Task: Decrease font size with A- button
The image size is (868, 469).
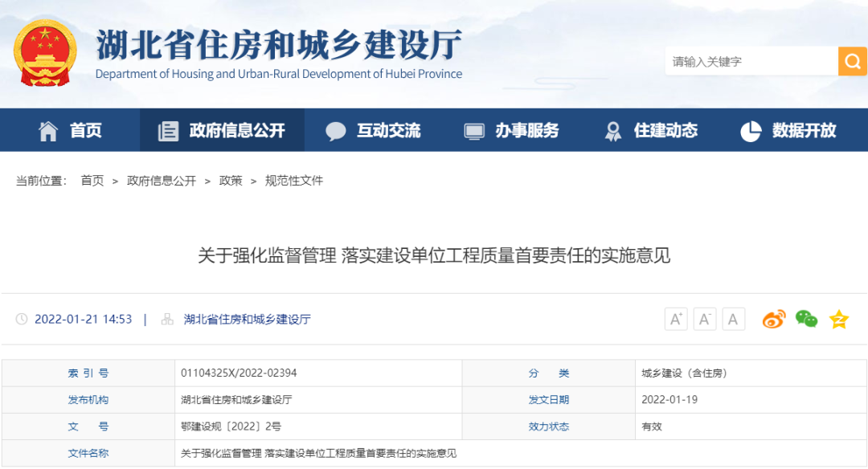Action: pos(705,319)
